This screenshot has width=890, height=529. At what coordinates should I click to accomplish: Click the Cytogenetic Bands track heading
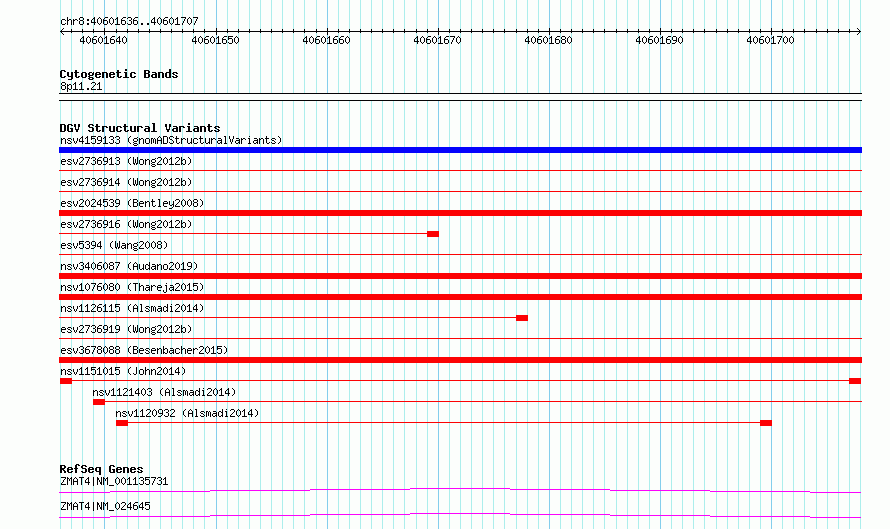pyautogui.click(x=119, y=74)
